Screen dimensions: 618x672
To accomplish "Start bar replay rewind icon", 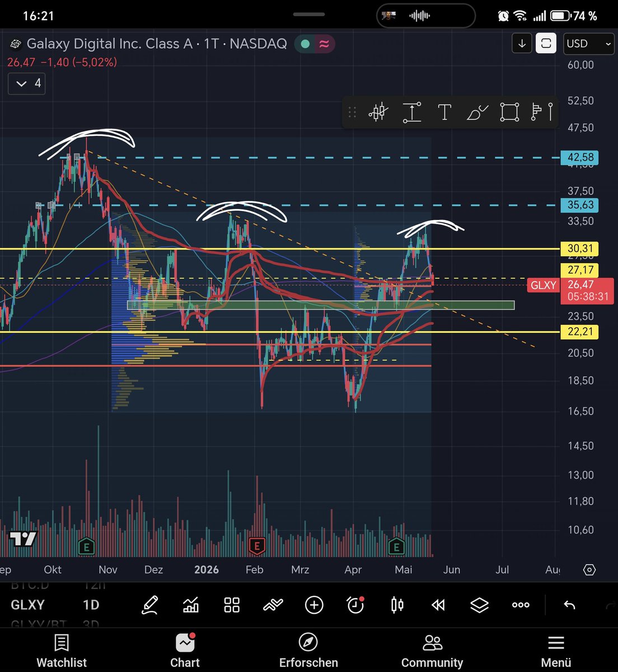I will click(438, 605).
